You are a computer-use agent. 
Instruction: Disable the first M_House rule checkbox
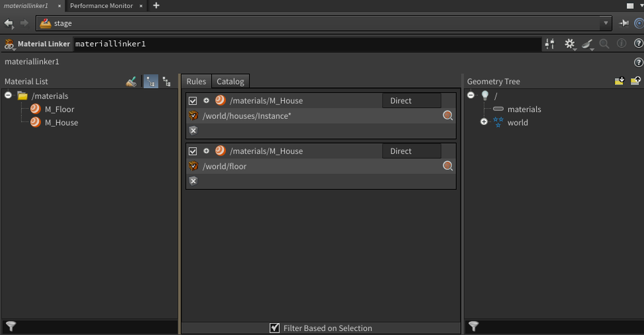coord(193,101)
